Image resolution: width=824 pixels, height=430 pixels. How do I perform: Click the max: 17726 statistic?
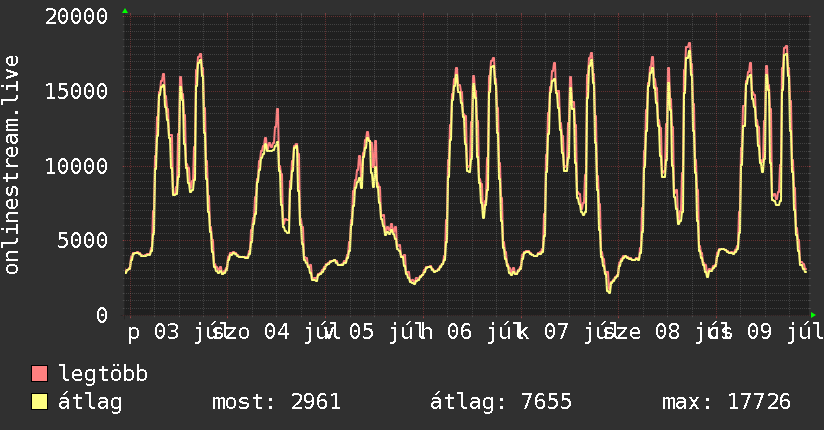726,402
